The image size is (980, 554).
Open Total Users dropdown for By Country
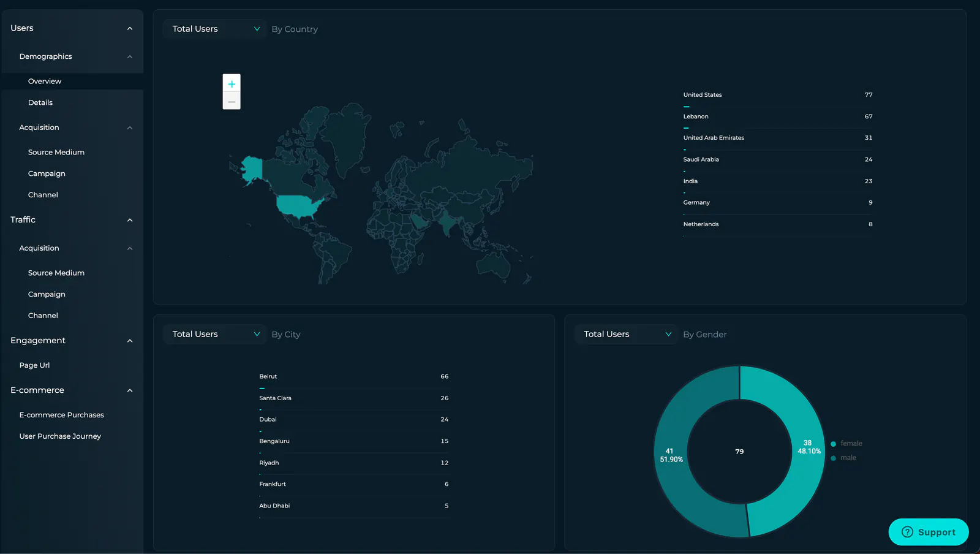214,29
